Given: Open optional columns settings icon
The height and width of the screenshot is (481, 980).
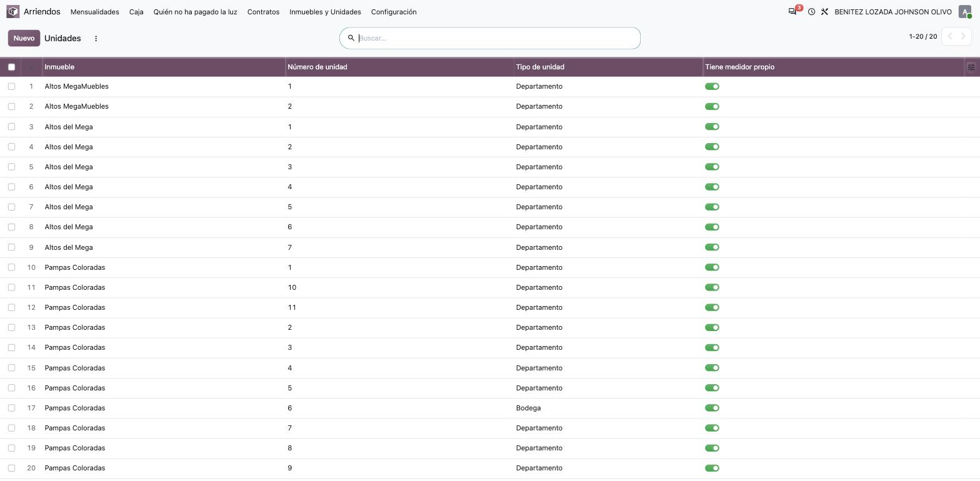Looking at the screenshot, I should click(x=971, y=67).
